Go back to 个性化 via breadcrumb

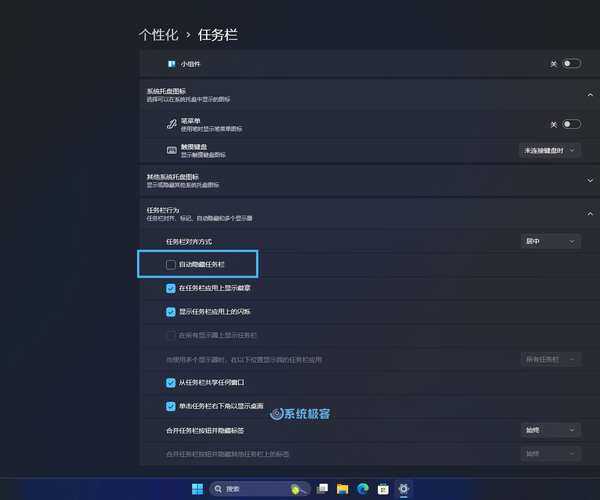[x=158, y=34]
